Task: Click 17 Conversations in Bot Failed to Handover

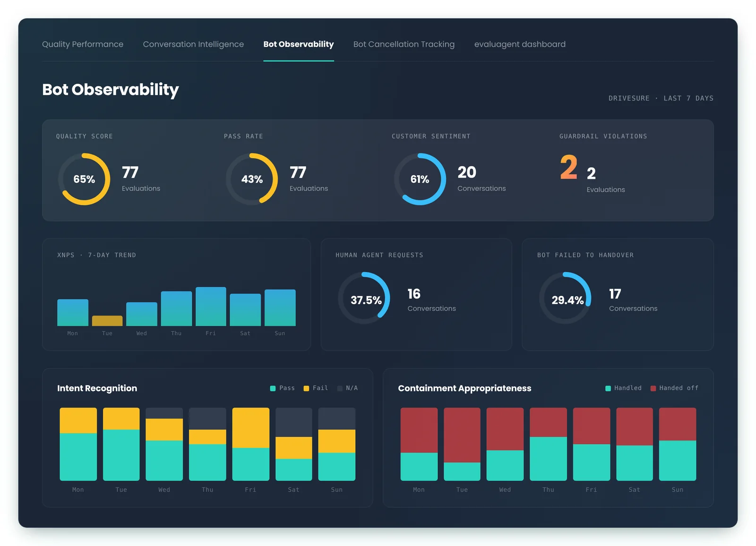Action: click(633, 299)
